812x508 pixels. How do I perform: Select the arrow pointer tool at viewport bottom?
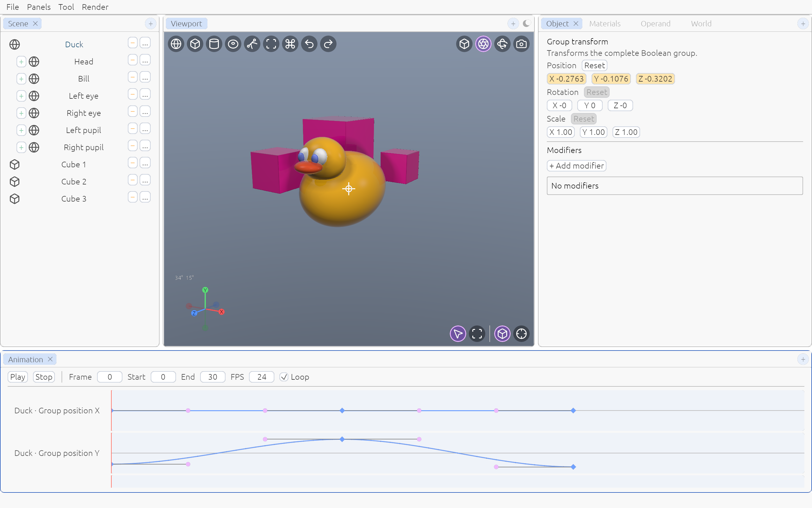coord(458,334)
